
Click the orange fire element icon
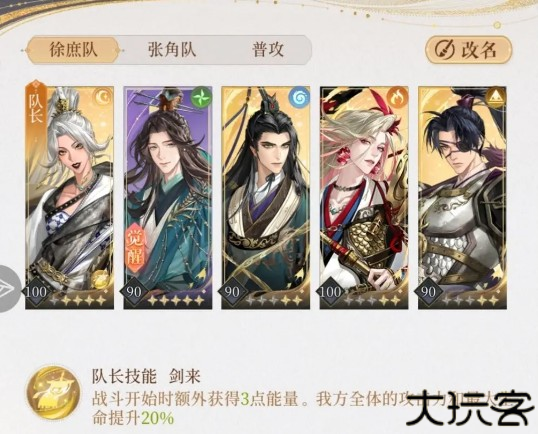(x=398, y=97)
